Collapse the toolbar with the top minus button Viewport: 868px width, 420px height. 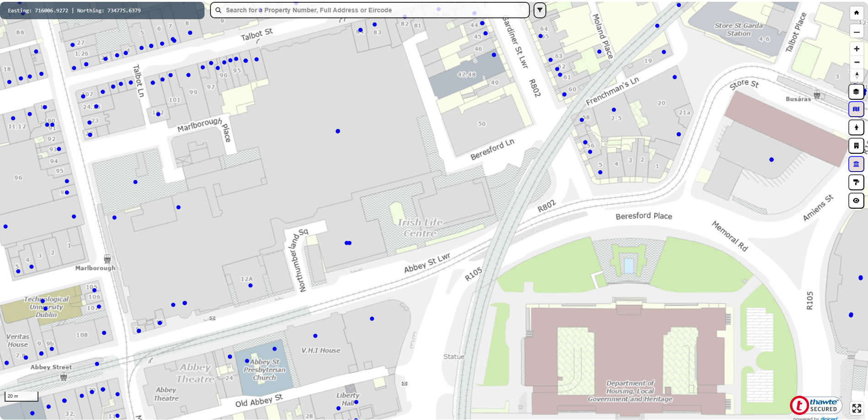857,32
